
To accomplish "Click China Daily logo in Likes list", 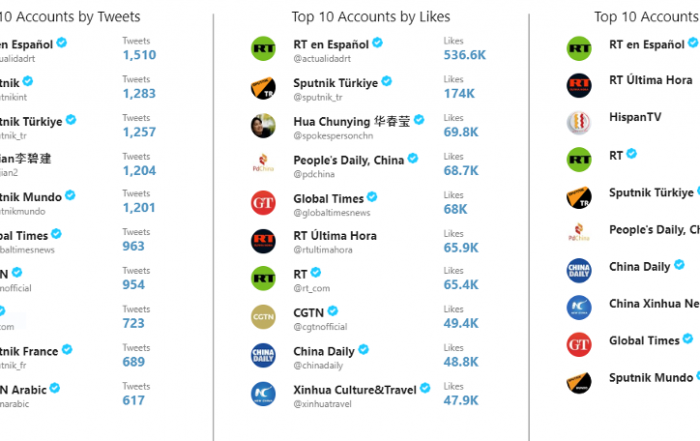I will (x=263, y=355).
